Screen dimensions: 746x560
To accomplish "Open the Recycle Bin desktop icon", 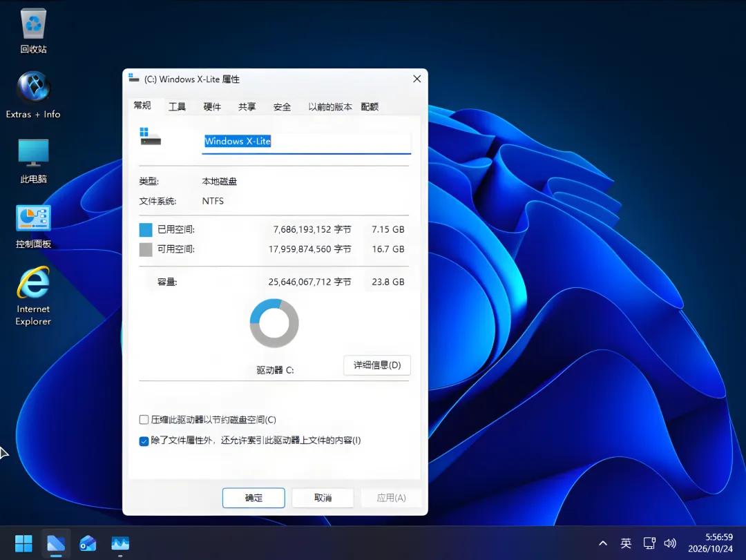I will point(33,31).
